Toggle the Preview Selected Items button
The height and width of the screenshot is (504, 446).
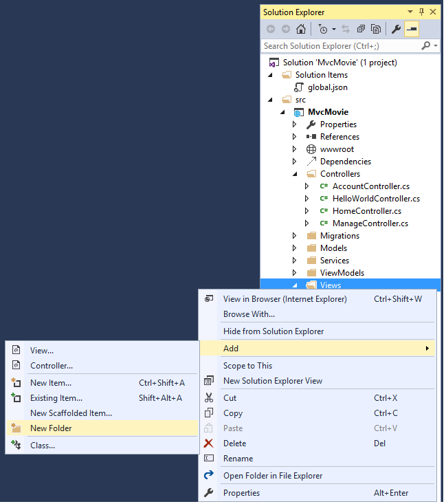413,30
